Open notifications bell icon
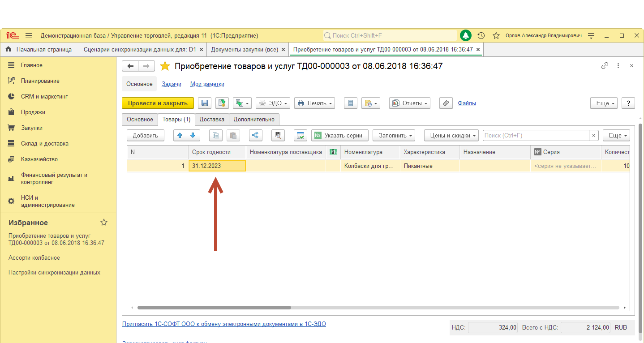Image resolution: width=644 pixels, height=343 pixels. [x=466, y=36]
